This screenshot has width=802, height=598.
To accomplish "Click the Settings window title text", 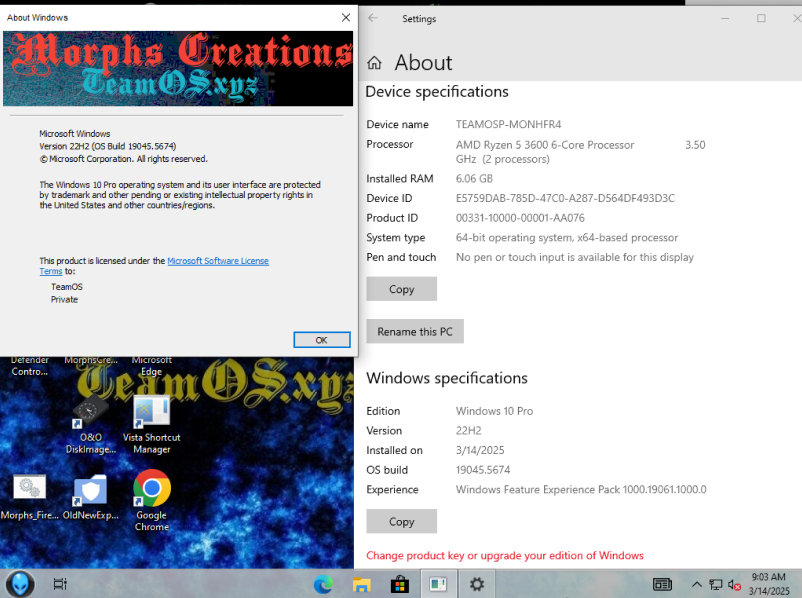I will 419,19.
